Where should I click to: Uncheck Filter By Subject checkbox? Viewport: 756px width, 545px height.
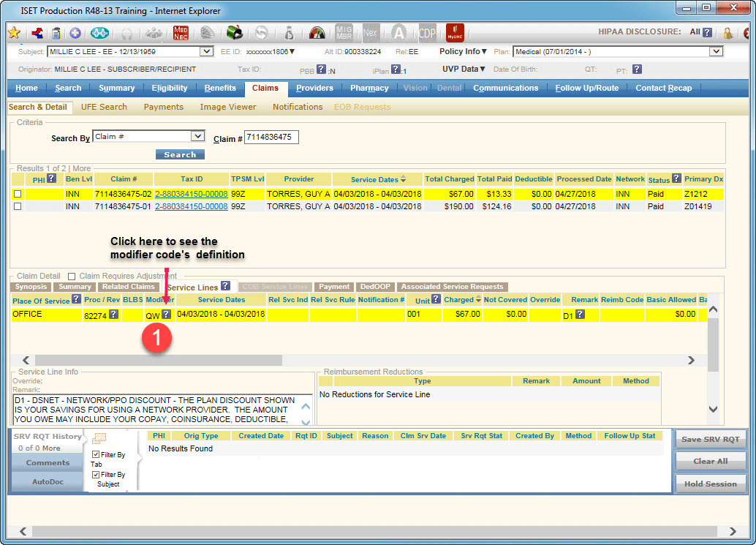(x=96, y=475)
